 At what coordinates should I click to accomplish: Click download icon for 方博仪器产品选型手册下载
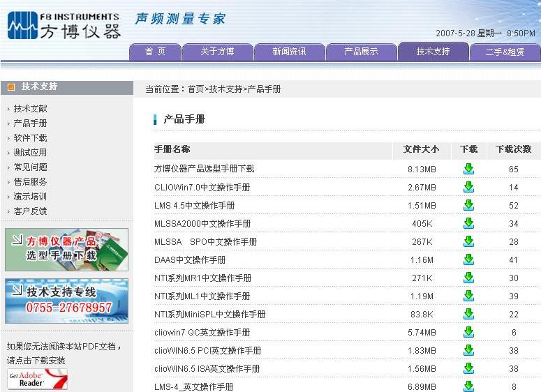[468, 169]
